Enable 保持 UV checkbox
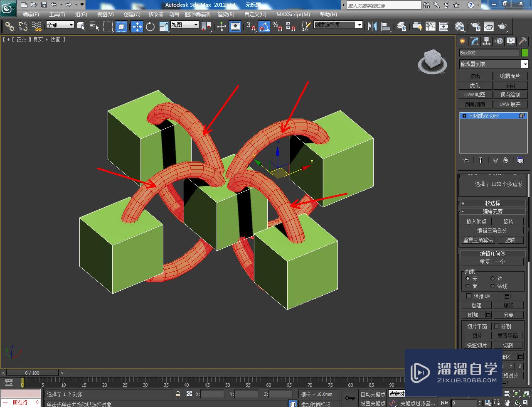Image resolution: width=532 pixels, height=407 pixels. tap(469, 296)
